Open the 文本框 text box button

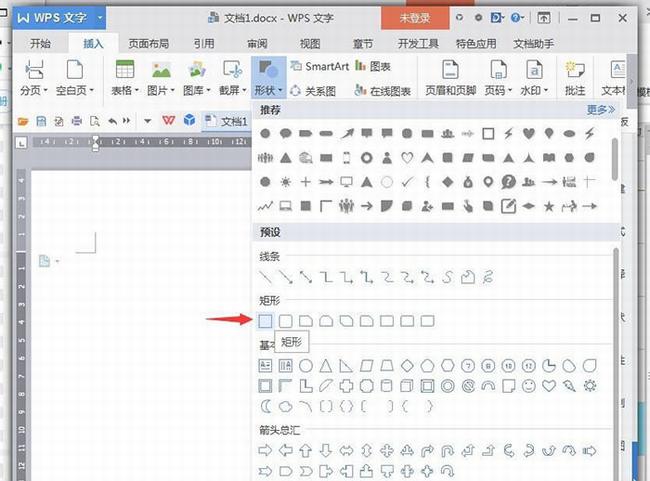614,78
